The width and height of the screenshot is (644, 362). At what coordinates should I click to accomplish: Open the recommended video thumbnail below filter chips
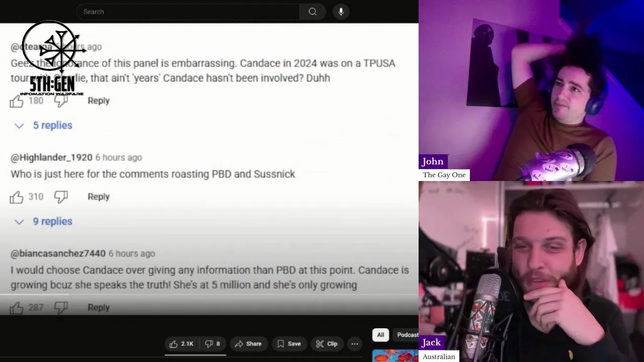click(395, 356)
